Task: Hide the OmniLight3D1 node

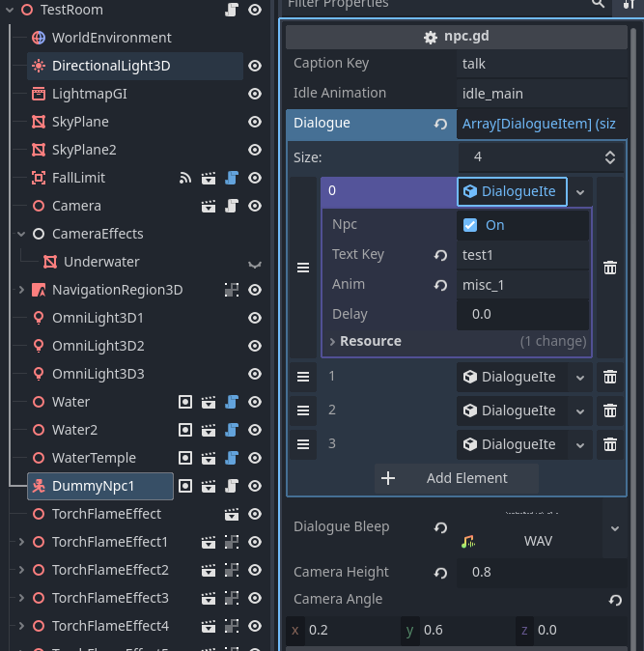Action: (255, 318)
